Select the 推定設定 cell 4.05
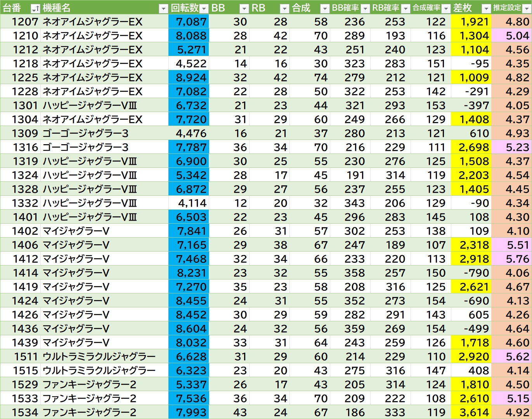The image size is (532, 419). 511,105
